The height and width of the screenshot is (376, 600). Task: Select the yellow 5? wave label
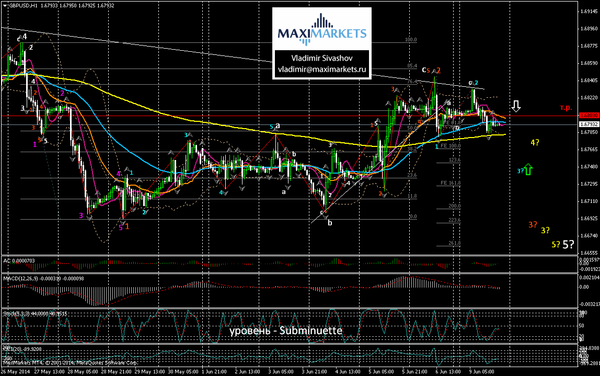[556, 244]
